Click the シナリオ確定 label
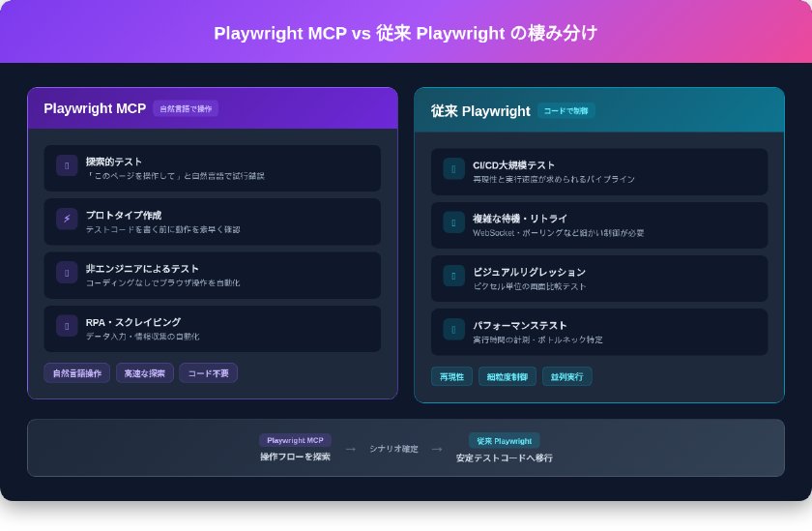Viewport: 812px width, 531px height. point(393,449)
